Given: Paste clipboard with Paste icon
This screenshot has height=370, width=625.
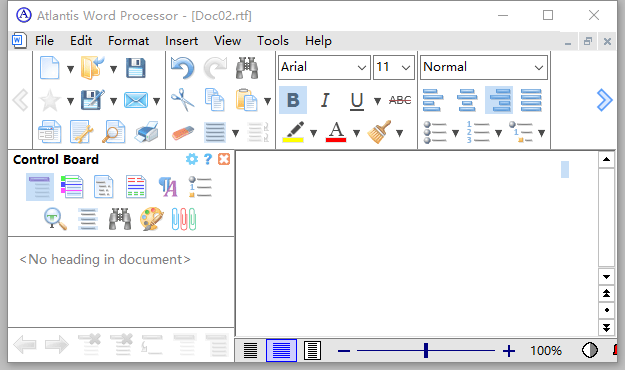Looking at the screenshot, I should click(246, 100).
